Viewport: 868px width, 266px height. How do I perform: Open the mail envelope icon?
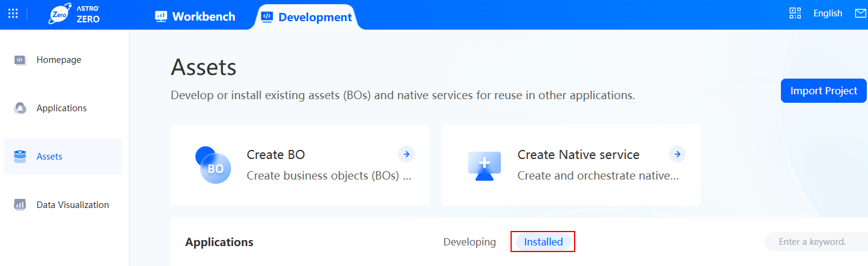860,13
